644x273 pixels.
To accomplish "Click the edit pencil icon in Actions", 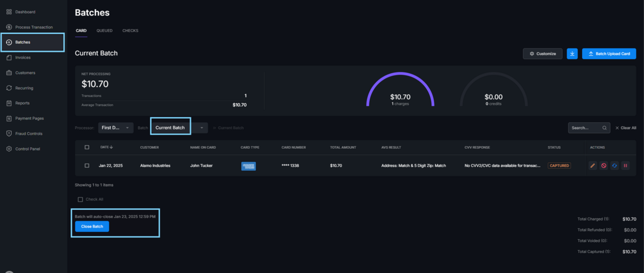I will pyautogui.click(x=592, y=166).
